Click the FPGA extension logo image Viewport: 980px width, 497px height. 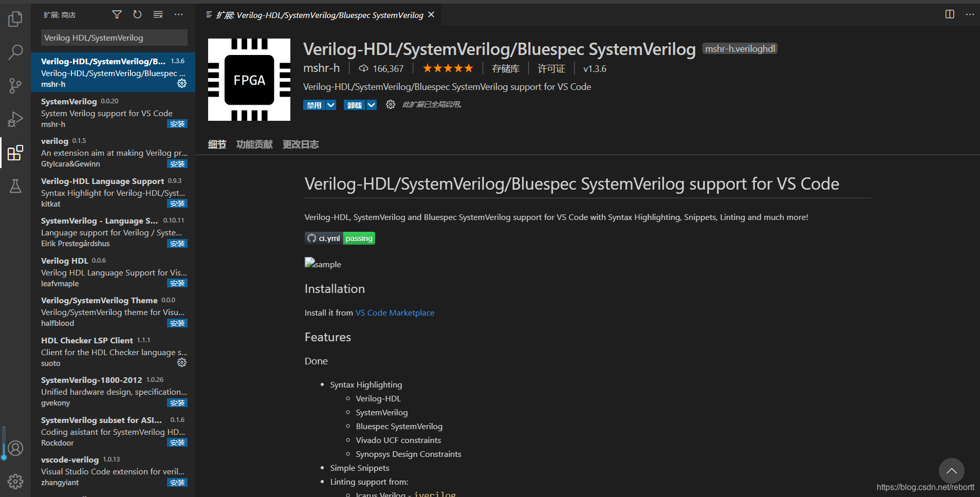(x=249, y=80)
